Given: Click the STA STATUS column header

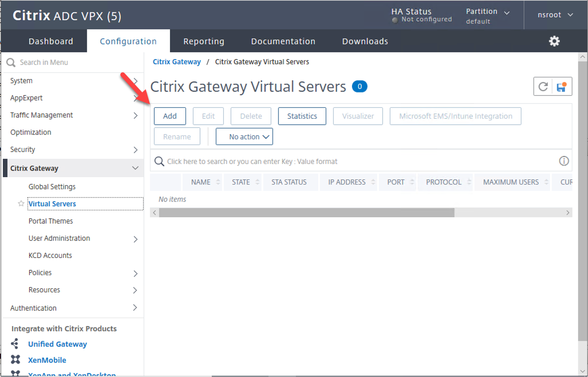Looking at the screenshot, I should (x=289, y=182).
